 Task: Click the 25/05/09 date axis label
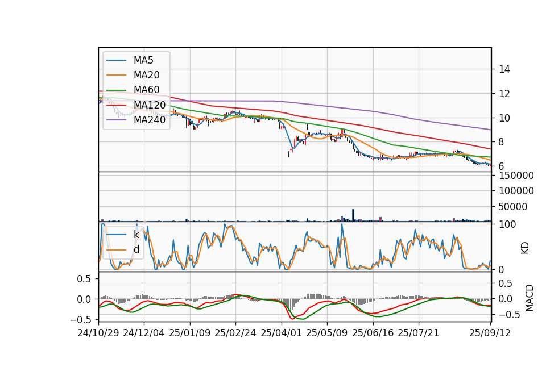click(x=327, y=333)
